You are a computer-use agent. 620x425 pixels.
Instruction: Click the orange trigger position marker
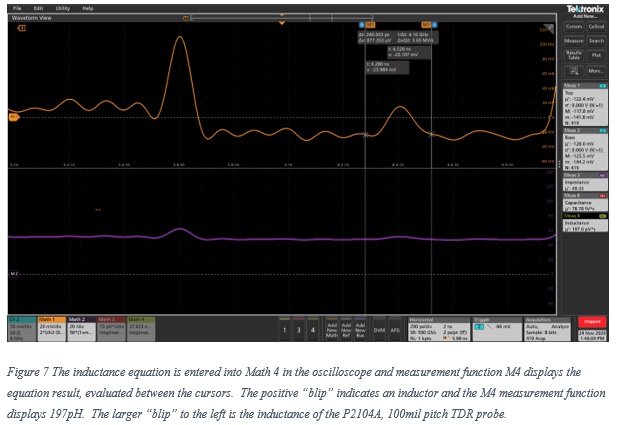[282, 23]
